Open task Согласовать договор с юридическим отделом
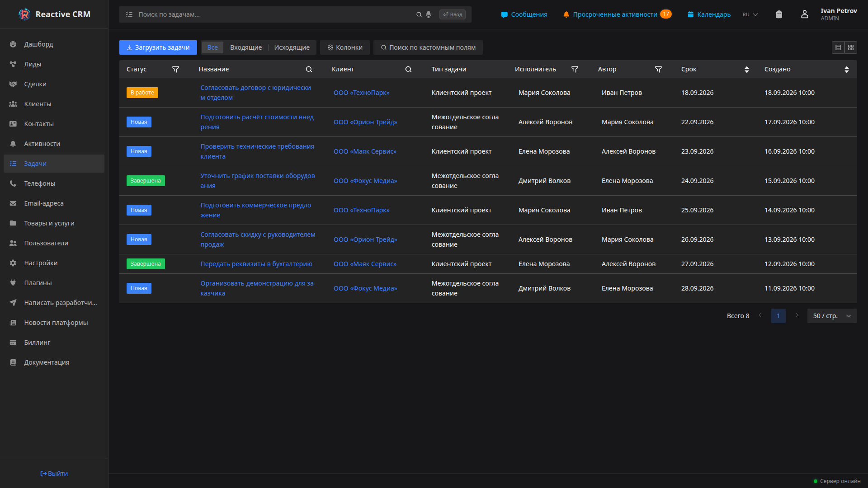The height and width of the screenshot is (488, 868). click(x=256, y=93)
